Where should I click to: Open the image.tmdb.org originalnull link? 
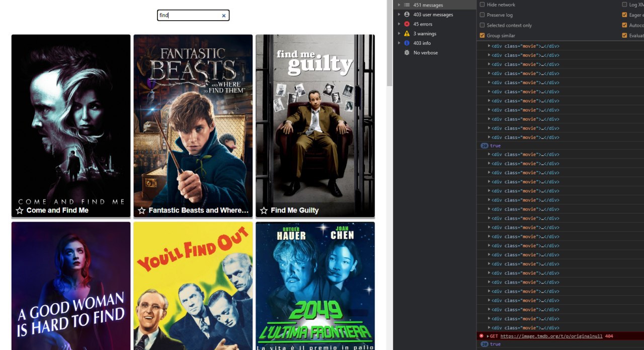551,336
